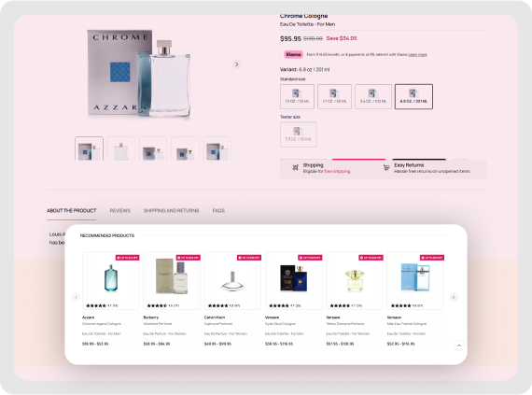Screen dimensions: 532x395
Task: Open Versace Man Eau Fraiche image
Action: click(x=415, y=277)
